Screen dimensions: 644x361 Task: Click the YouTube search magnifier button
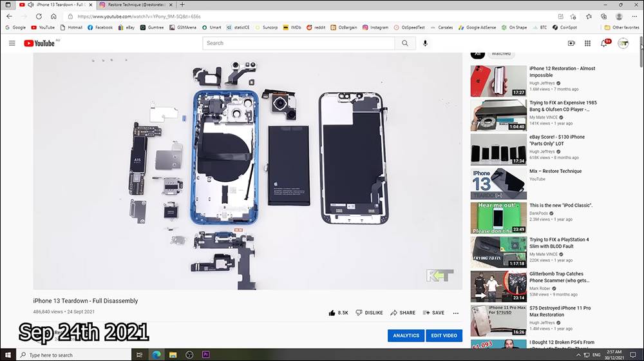point(404,43)
